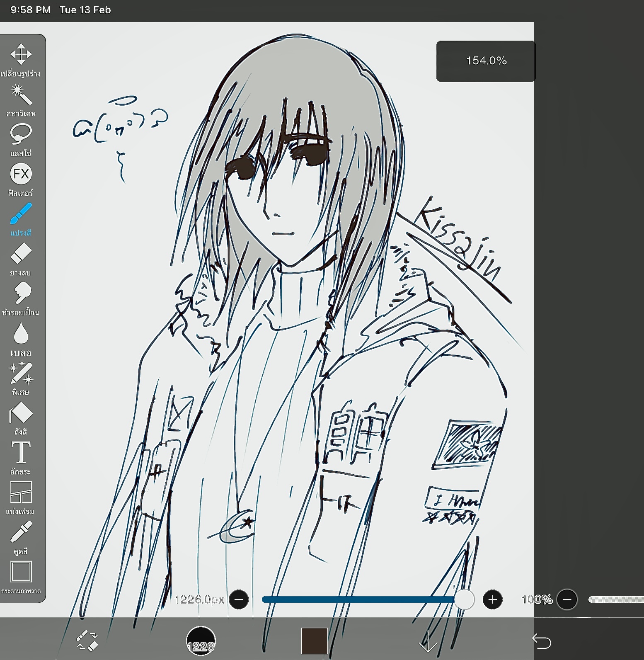The width and height of the screenshot is (644, 660).
Task: Switch to the Eraser tool
Action: click(x=21, y=253)
